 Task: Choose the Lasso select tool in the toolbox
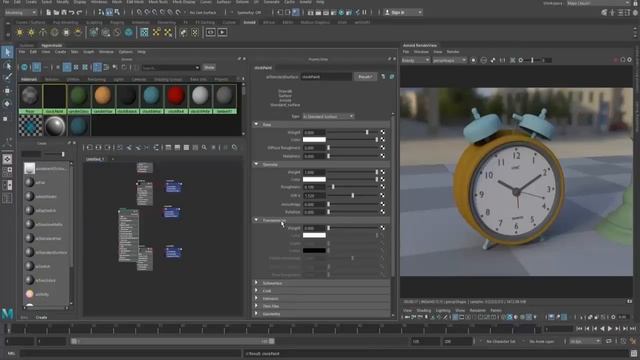(x=7, y=65)
